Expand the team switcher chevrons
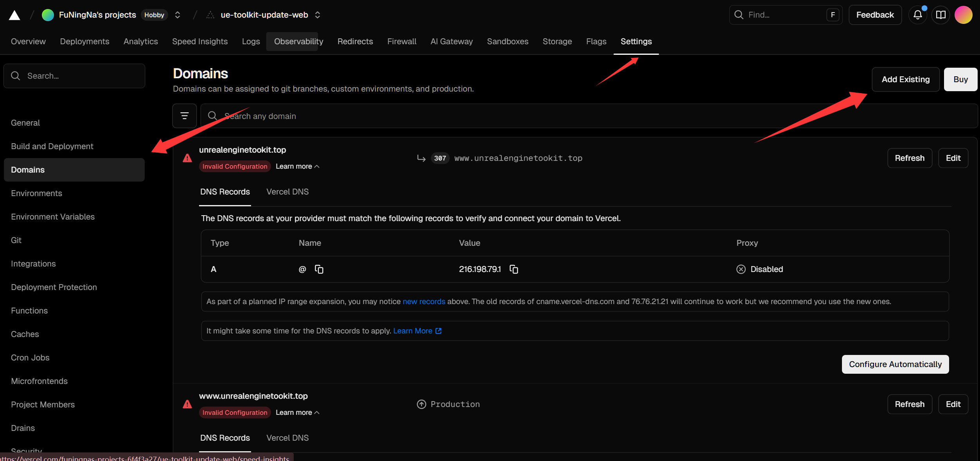 coord(178,15)
